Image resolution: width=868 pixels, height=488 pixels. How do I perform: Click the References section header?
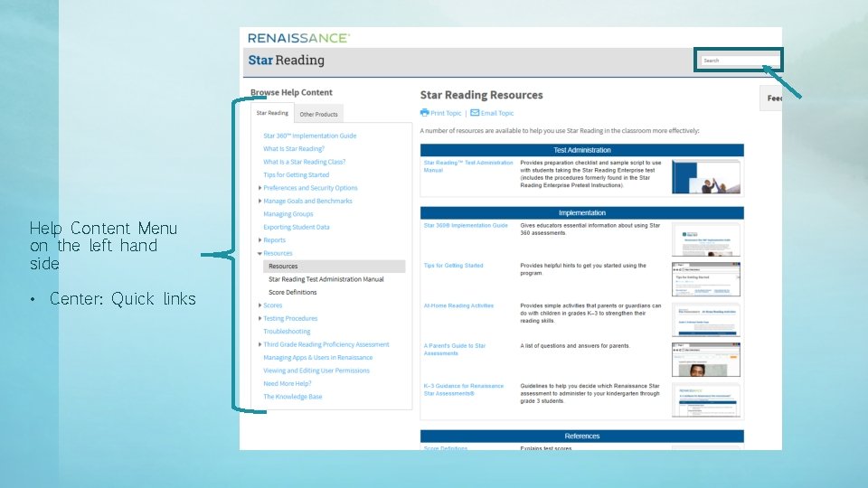click(x=581, y=436)
